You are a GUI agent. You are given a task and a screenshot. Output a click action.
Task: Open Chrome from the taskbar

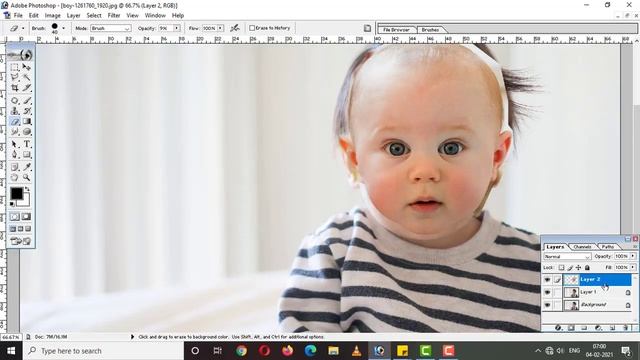point(241,351)
